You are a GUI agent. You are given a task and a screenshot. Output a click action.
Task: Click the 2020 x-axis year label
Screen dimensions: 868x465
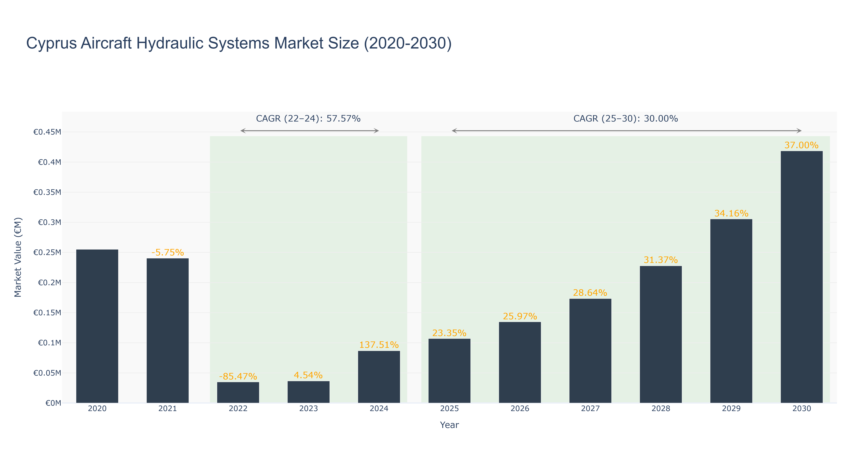97,408
